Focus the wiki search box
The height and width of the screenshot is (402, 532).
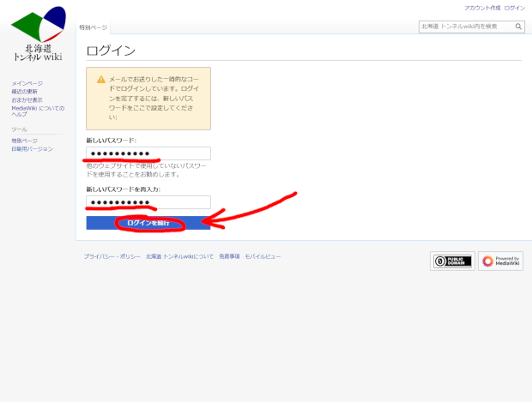[465, 27]
